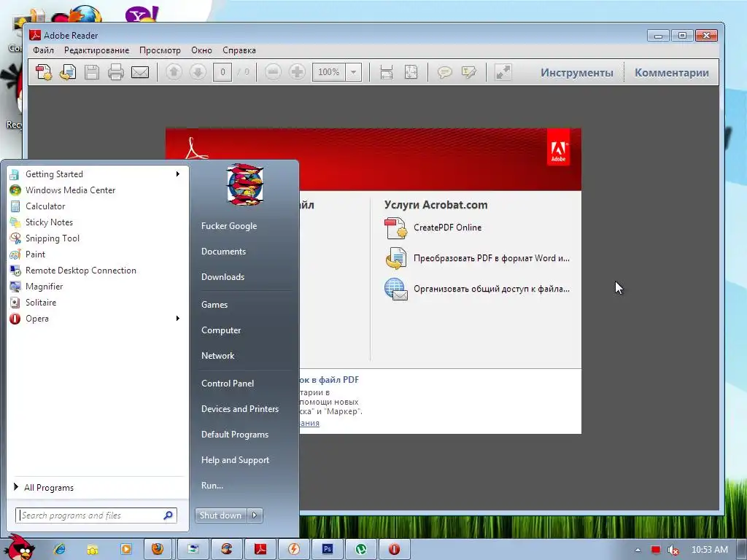Screen dimensions: 747x560
Task: Click the fit one full page icon
Action: point(411,72)
